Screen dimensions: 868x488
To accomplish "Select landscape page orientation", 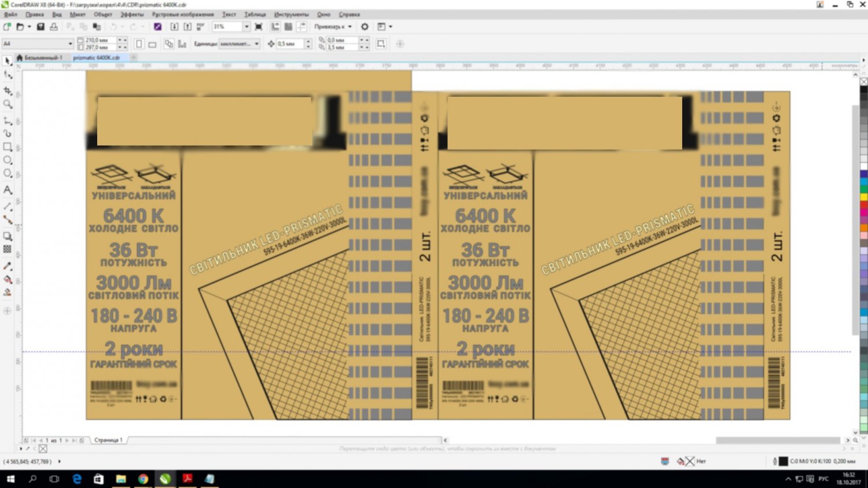I will pos(152,44).
